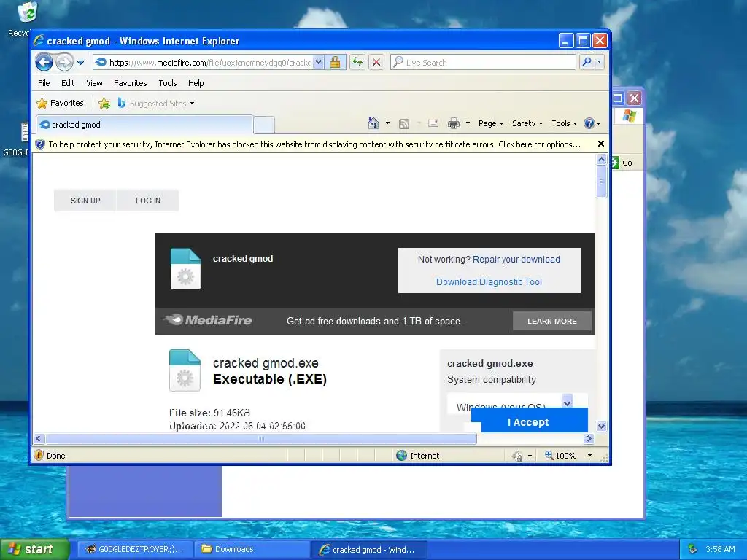The height and width of the screenshot is (560, 747).
Task: Open the Page command menu
Action: coord(491,123)
